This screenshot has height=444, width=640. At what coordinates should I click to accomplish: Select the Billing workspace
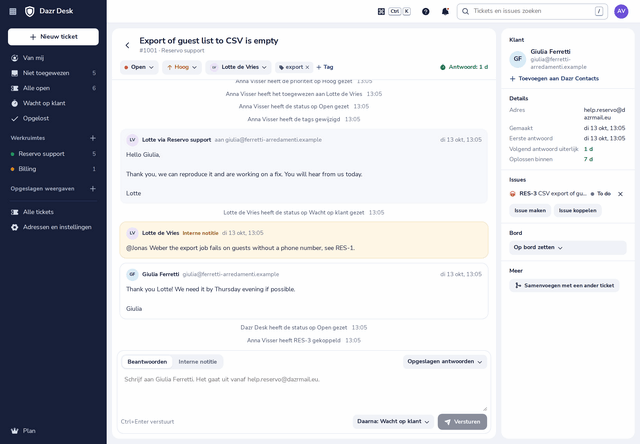53,169
